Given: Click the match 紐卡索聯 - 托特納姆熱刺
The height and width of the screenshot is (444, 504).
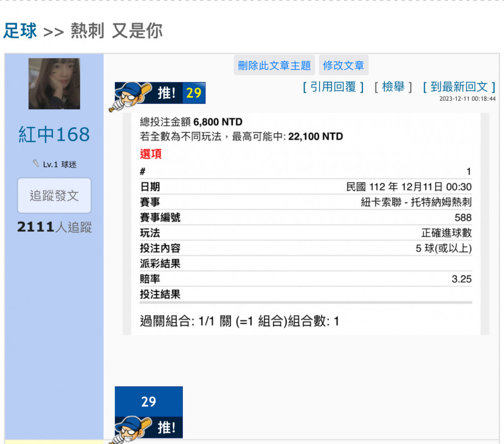Looking at the screenshot, I should (x=416, y=202).
